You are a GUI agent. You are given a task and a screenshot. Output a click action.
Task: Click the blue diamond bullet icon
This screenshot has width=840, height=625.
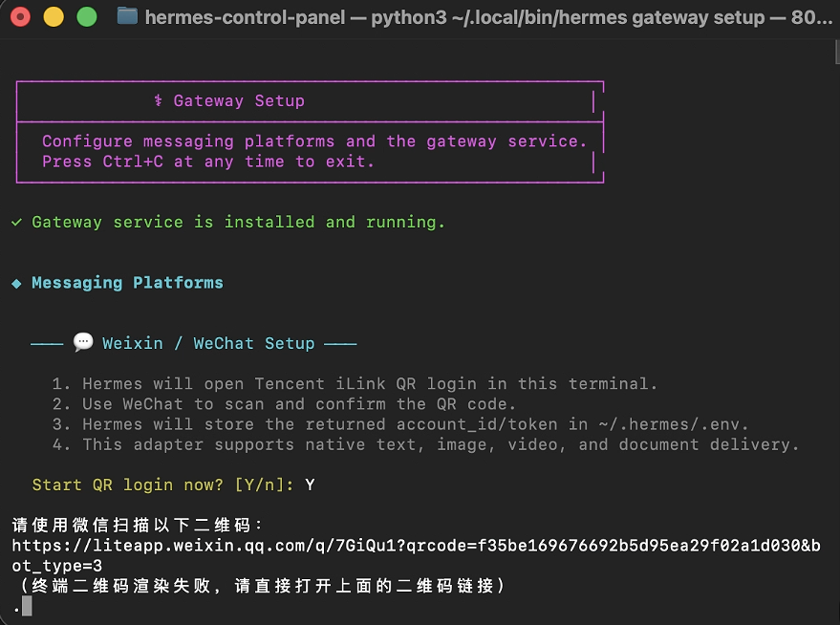(x=16, y=283)
